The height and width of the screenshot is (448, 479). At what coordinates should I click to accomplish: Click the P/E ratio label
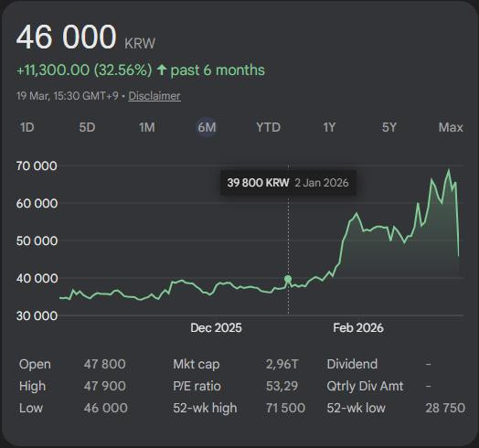(197, 386)
